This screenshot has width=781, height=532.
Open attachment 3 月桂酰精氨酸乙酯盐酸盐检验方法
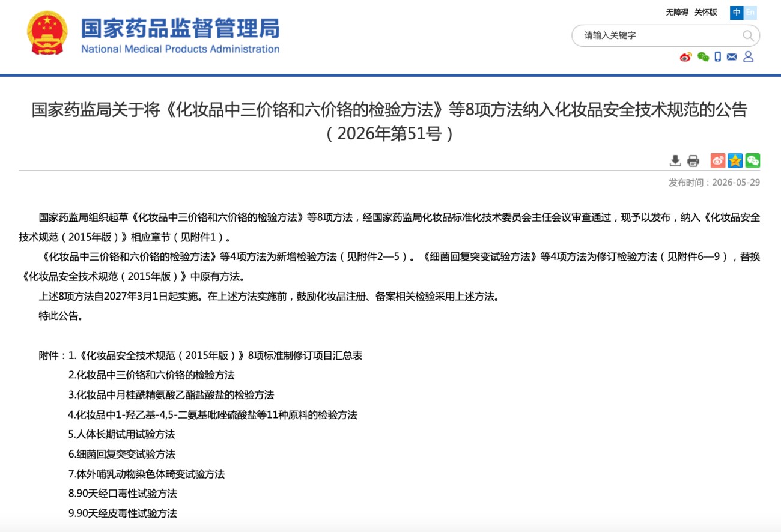click(x=171, y=395)
